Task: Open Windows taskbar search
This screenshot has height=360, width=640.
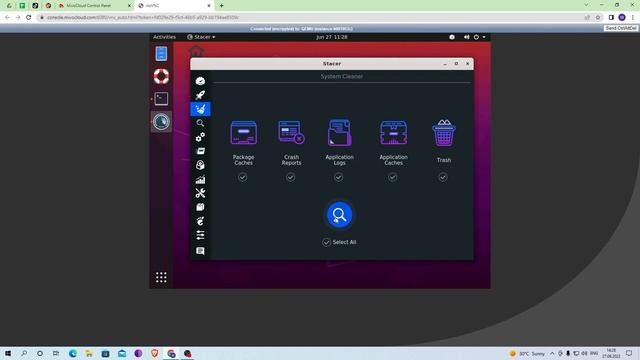Action: (24, 353)
